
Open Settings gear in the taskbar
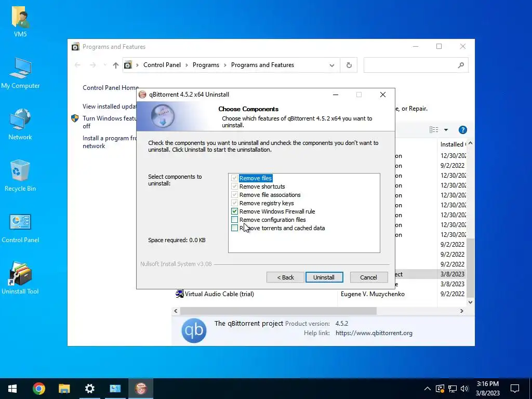(x=89, y=389)
